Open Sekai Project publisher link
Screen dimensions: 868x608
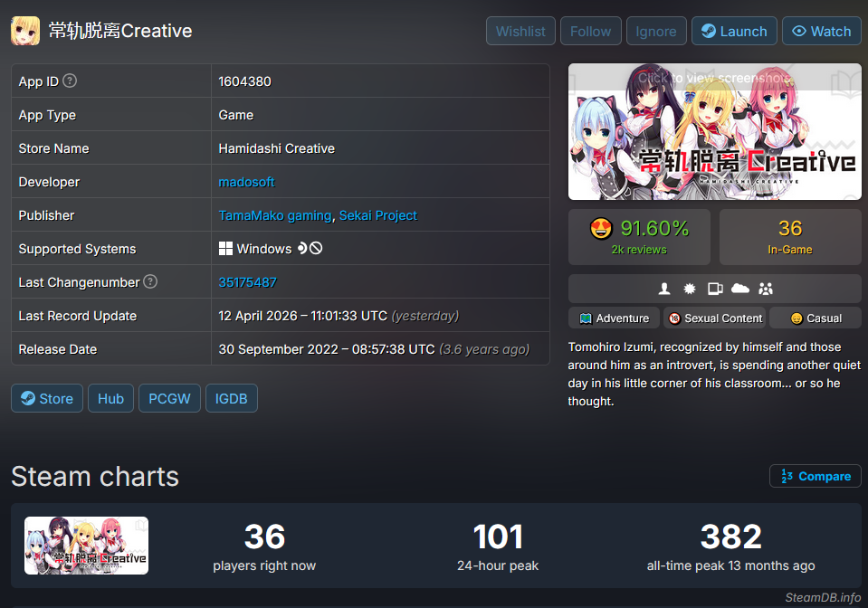(x=378, y=215)
